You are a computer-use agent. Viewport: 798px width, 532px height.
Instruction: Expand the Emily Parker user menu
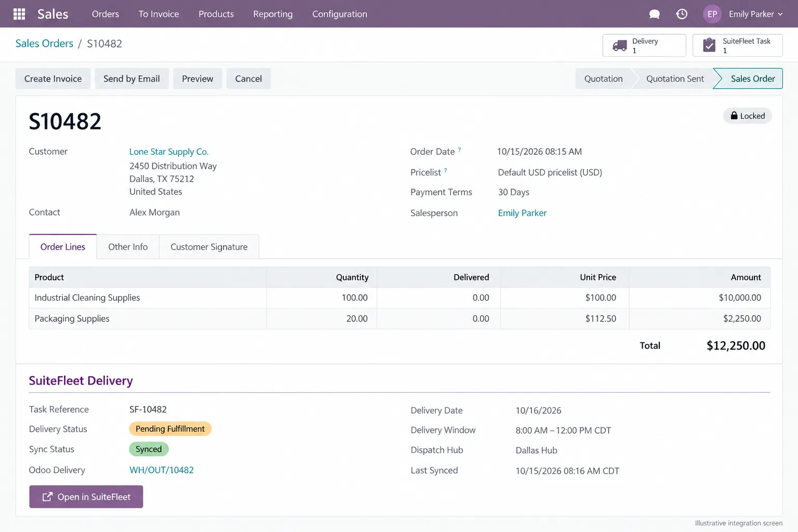coord(756,14)
